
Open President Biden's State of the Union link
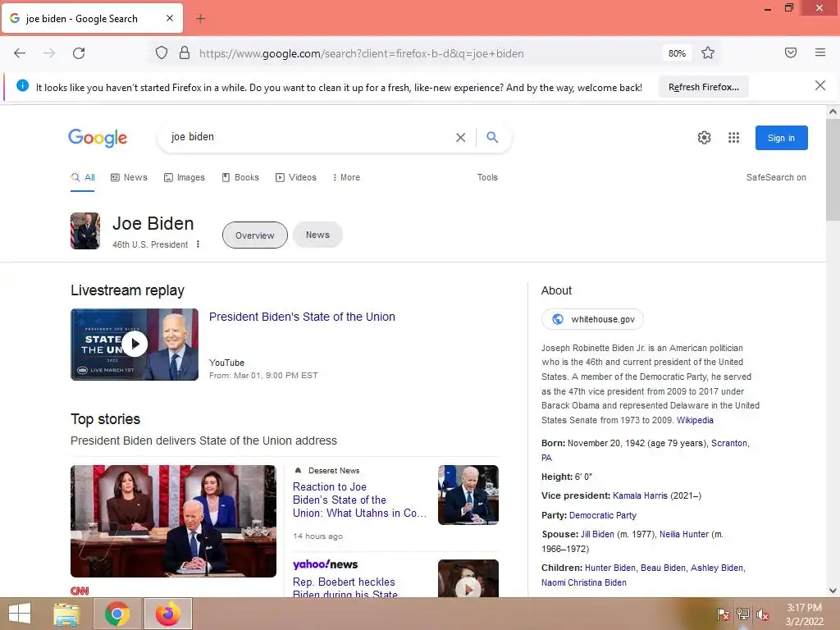pos(302,317)
